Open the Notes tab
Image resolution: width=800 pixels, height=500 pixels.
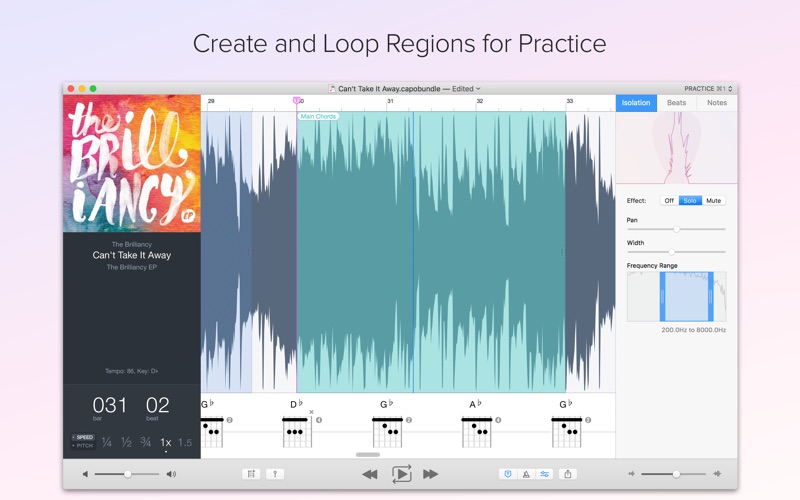[x=717, y=103]
